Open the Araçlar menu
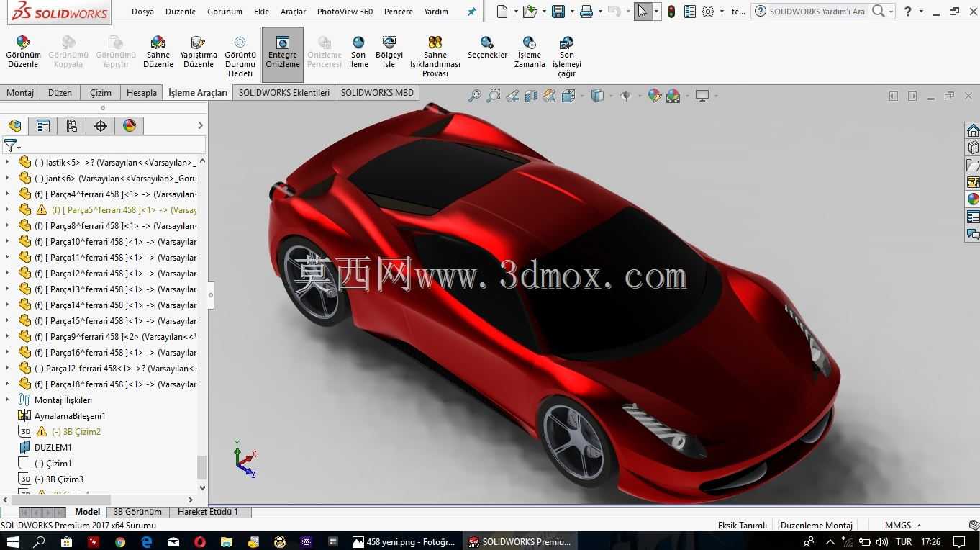Viewport: 980px width, 550px height. [293, 12]
